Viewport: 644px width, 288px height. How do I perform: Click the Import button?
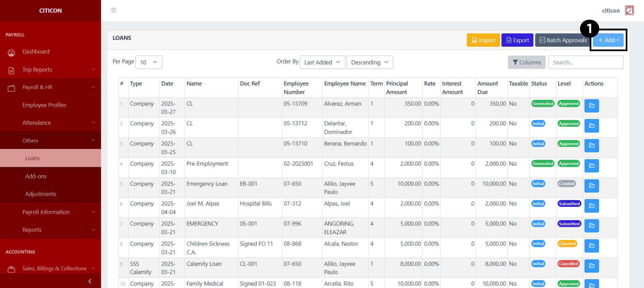click(x=483, y=40)
